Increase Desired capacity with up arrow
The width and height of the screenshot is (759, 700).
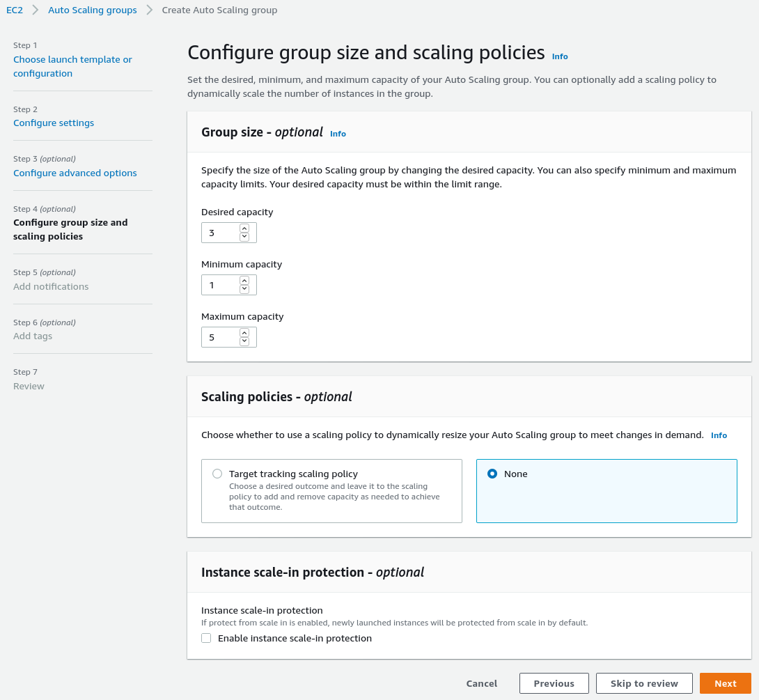click(x=244, y=228)
